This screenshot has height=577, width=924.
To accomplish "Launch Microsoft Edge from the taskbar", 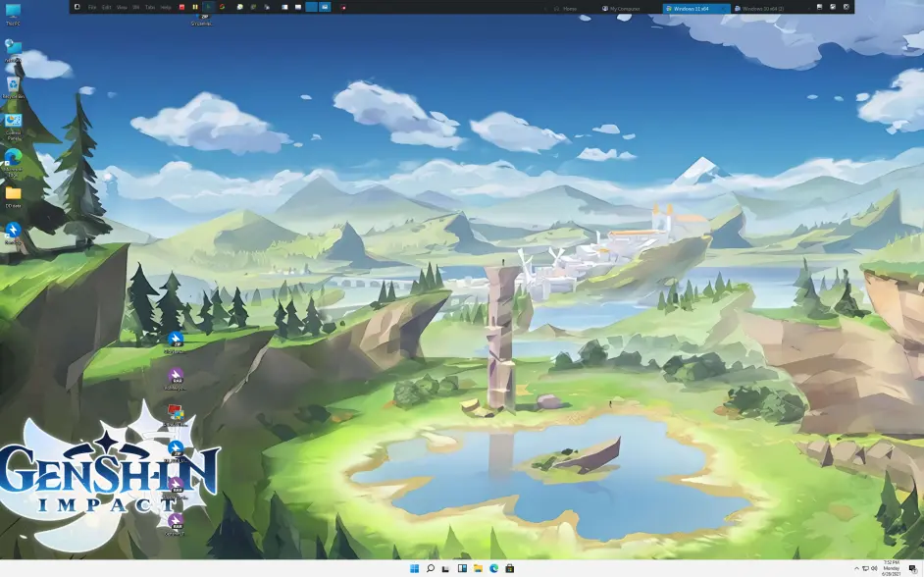I will click(x=493, y=568).
